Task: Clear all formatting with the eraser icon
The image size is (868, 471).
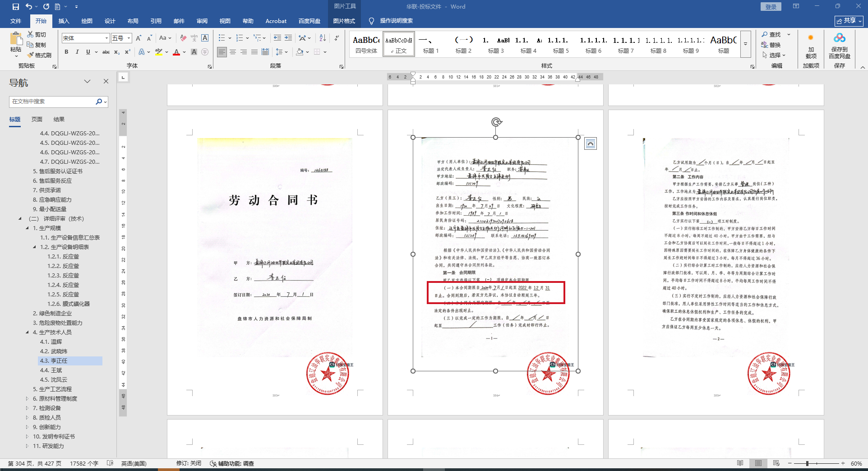Action: click(183, 38)
